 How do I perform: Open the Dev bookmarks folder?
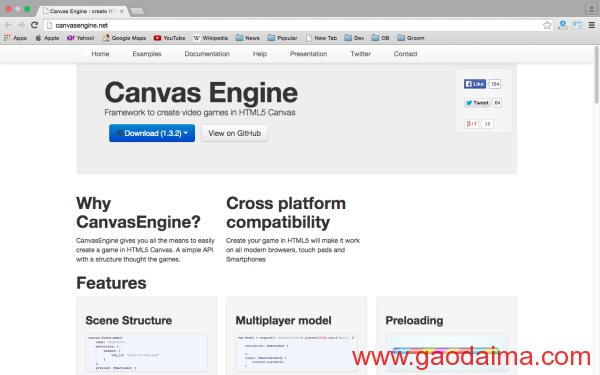[354, 38]
